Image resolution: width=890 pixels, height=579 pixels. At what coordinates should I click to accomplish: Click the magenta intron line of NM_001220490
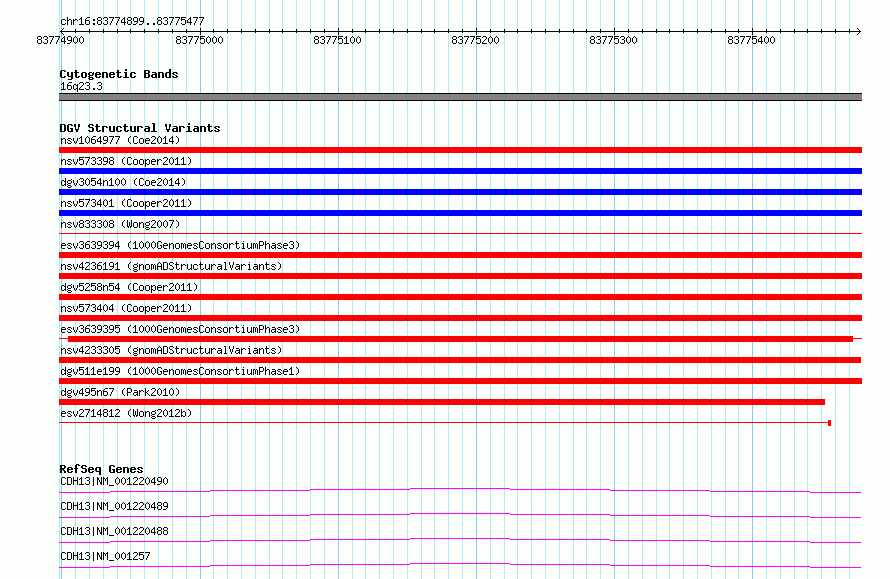point(460,489)
